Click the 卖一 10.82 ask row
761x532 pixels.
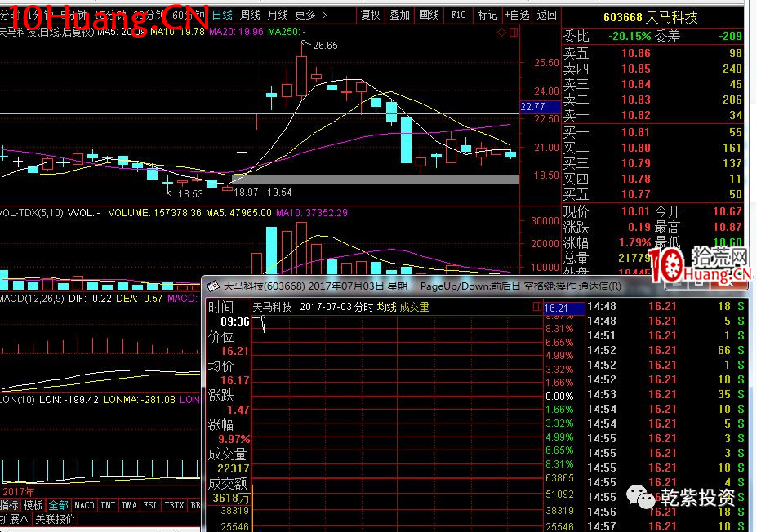click(652, 115)
